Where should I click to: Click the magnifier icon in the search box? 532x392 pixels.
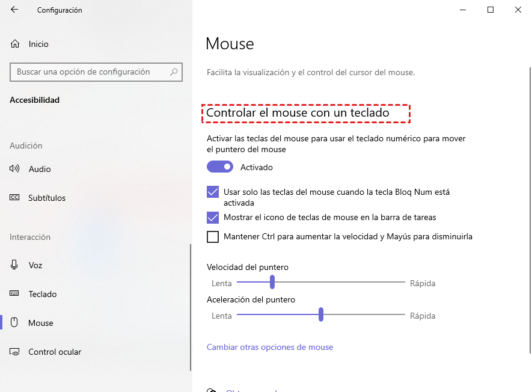click(174, 72)
